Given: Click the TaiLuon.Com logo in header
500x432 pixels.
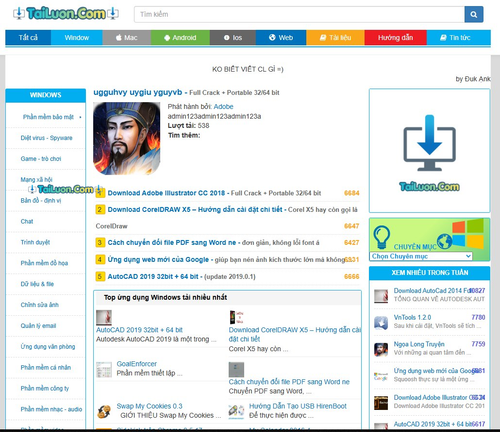Looking at the screenshot, I should (66, 13).
